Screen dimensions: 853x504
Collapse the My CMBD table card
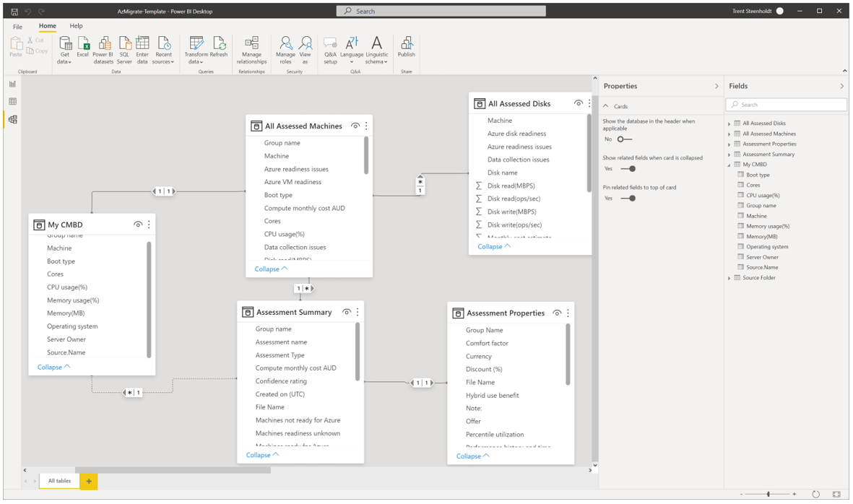pos(53,368)
